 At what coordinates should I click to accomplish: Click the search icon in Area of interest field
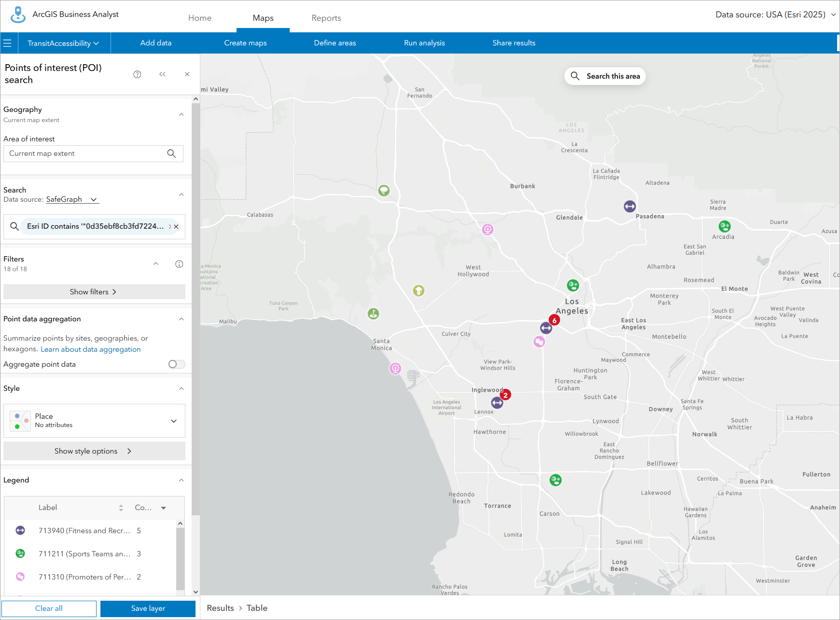point(171,153)
